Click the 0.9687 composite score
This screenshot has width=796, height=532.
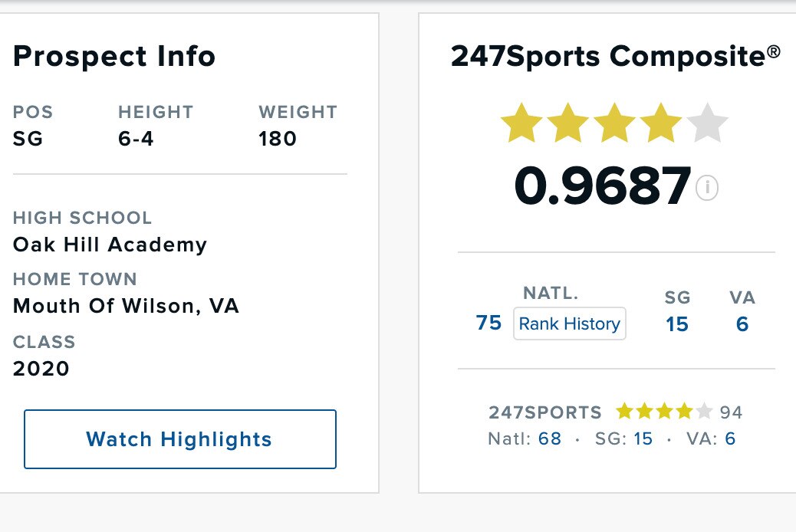coord(603,186)
